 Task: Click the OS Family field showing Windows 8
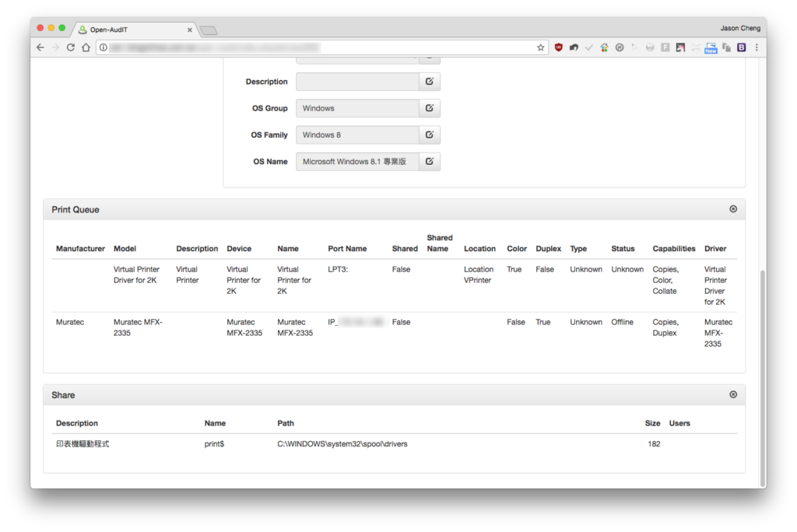point(357,135)
